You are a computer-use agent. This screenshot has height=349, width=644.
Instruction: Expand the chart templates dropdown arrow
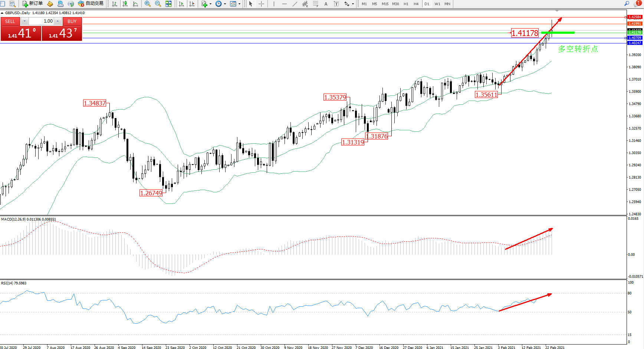(x=239, y=4)
